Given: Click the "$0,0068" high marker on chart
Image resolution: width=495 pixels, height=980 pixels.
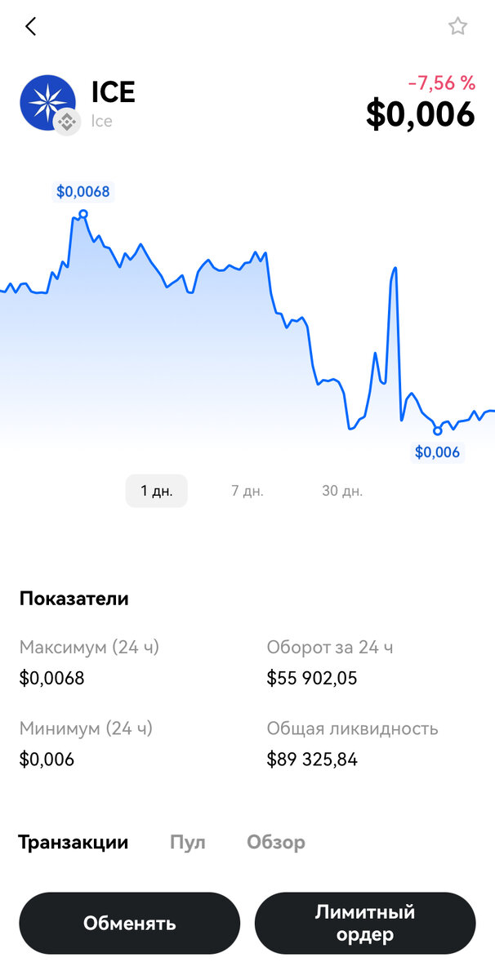Looking at the screenshot, I should point(84,191).
